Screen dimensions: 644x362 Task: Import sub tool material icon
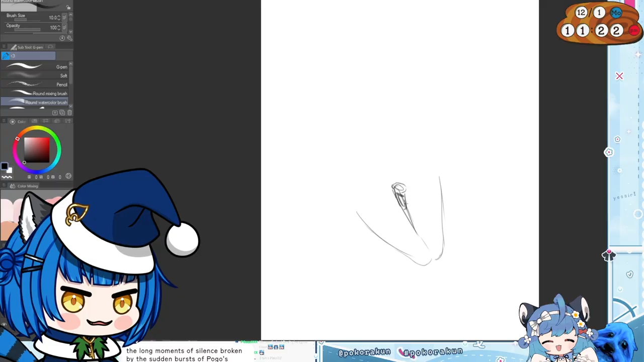[55, 113]
